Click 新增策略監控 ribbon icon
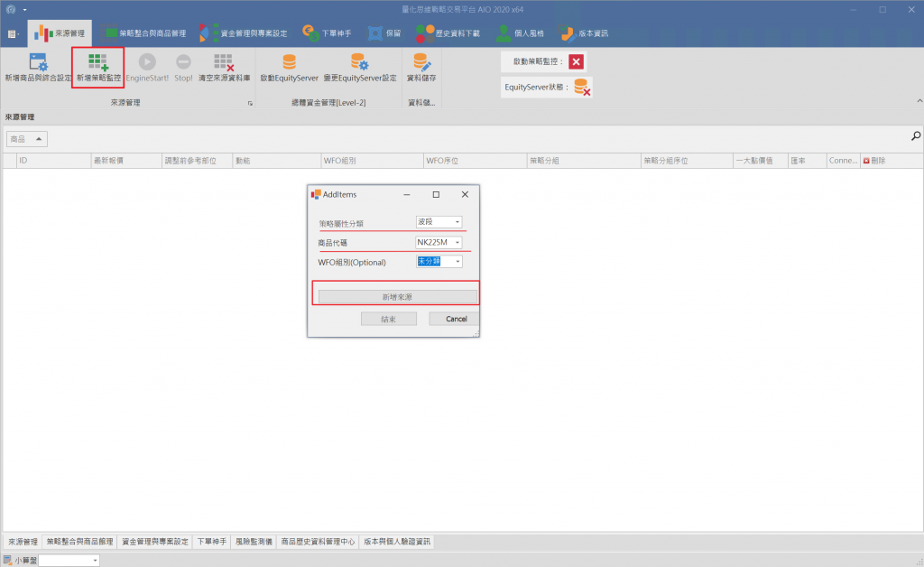This screenshot has width=924, height=567. click(97, 62)
